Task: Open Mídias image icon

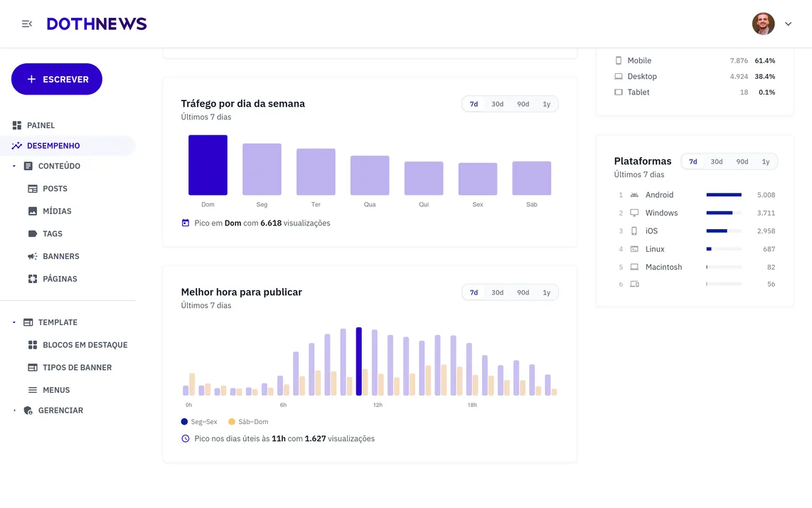Action: point(33,211)
